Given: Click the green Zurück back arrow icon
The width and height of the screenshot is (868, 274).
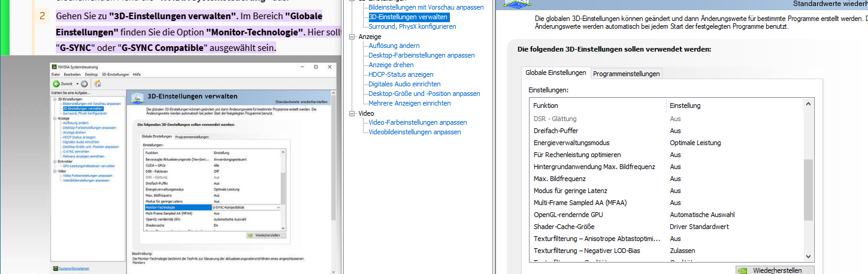Looking at the screenshot, I should pos(56,84).
